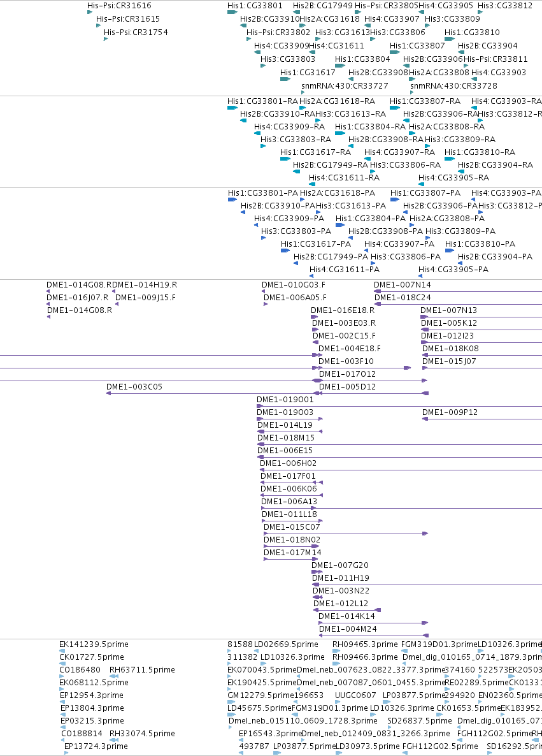Select EST RH33074.5prime
Image resolution: width=542 pixels, height=756 pixels.
[142, 734]
